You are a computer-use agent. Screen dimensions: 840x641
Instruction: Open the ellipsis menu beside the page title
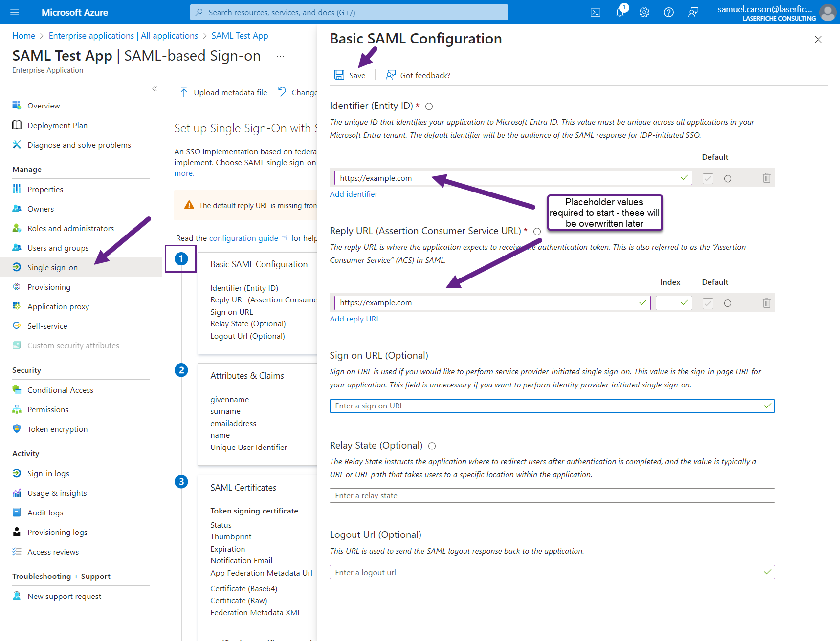click(280, 56)
